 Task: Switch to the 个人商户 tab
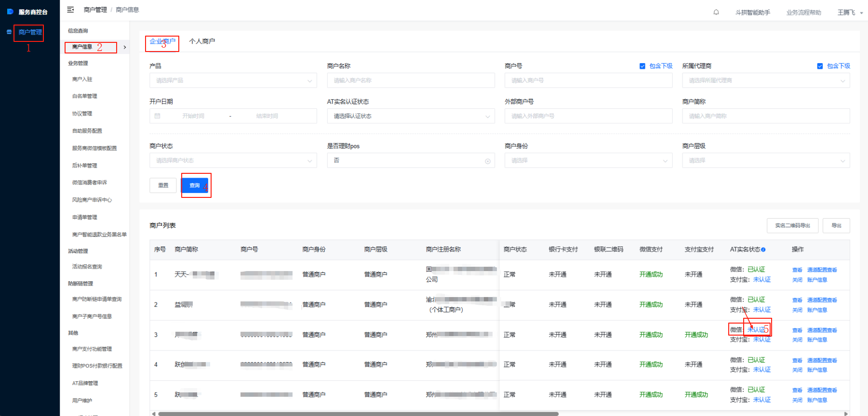202,41
